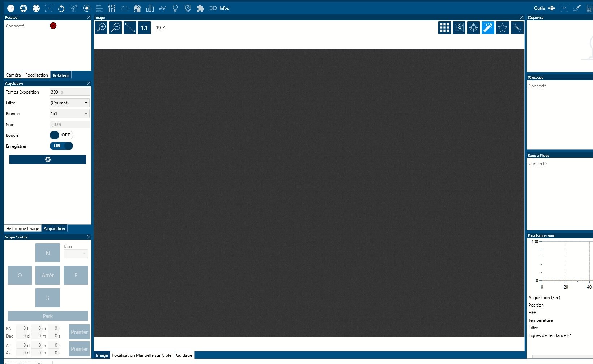This screenshot has width=593, height=364.
Task: Open the guider target icon
Action: click(87, 8)
